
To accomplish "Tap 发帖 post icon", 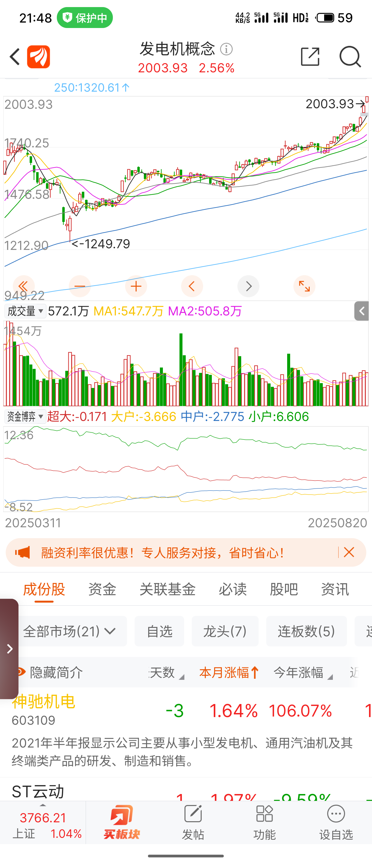I will pos(193,823).
